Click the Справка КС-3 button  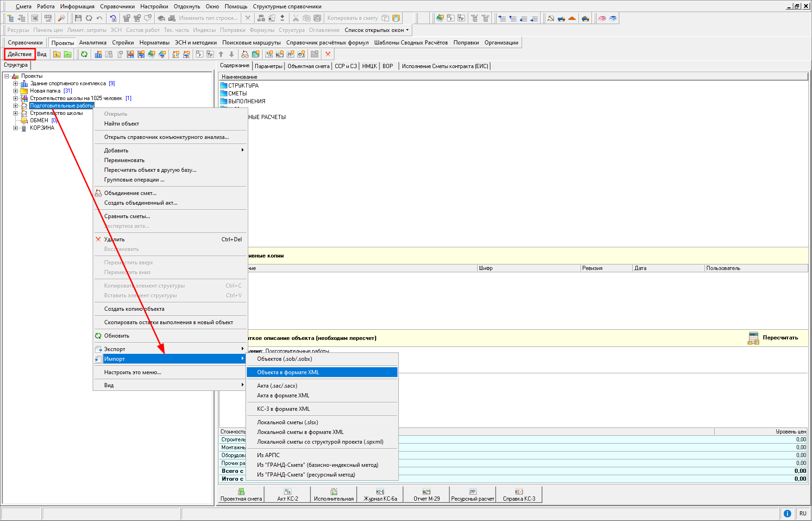tap(519, 495)
